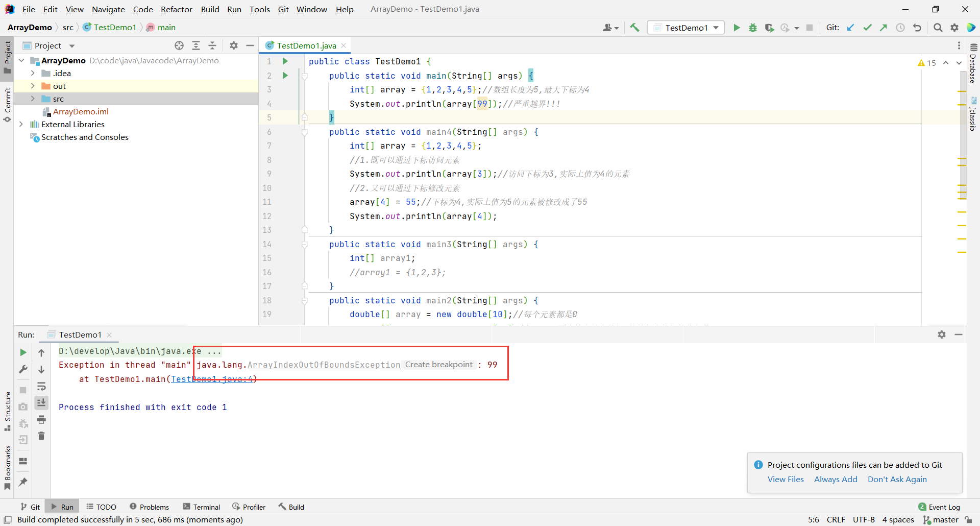980x526 pixels.
Task: Open the Tools menu
Action: click(259, 9)
